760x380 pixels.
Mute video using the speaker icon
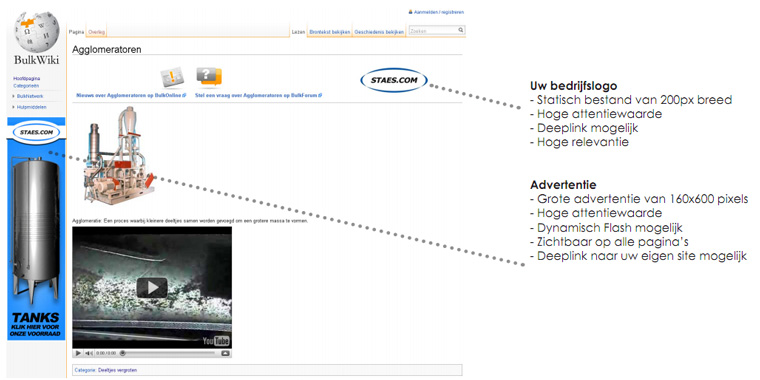pos(89,353)
